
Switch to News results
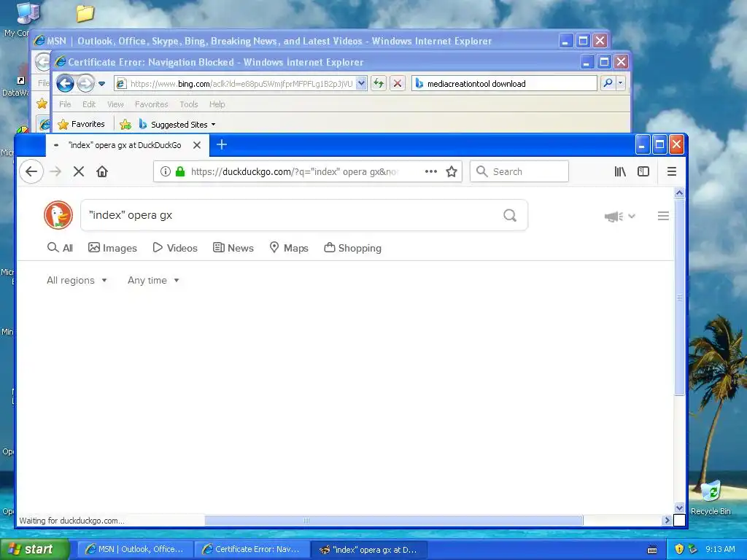(233, 248)
